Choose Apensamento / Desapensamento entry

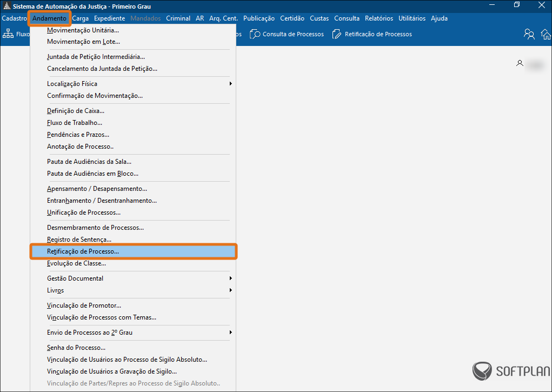133,189
